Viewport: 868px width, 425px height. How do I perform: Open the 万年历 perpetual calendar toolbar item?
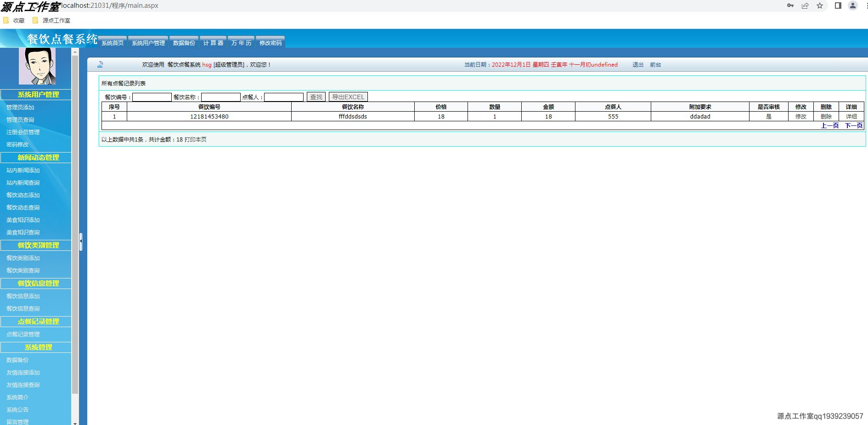(x=241, y=42)
